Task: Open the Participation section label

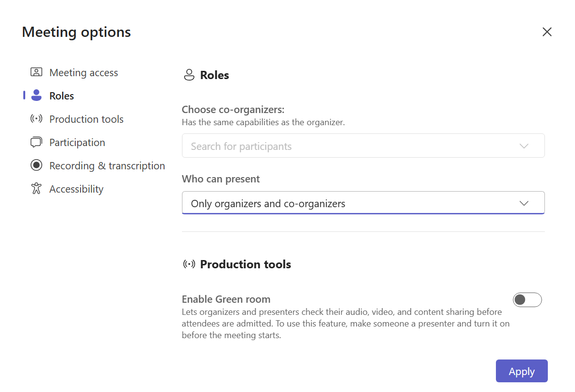Action: 77,143
